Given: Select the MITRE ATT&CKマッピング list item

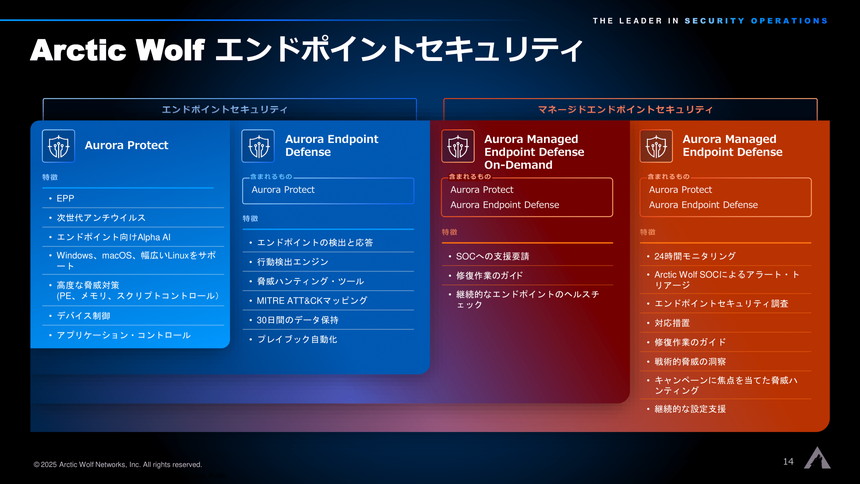Looking at the screenshot, I should coord(312,300).
